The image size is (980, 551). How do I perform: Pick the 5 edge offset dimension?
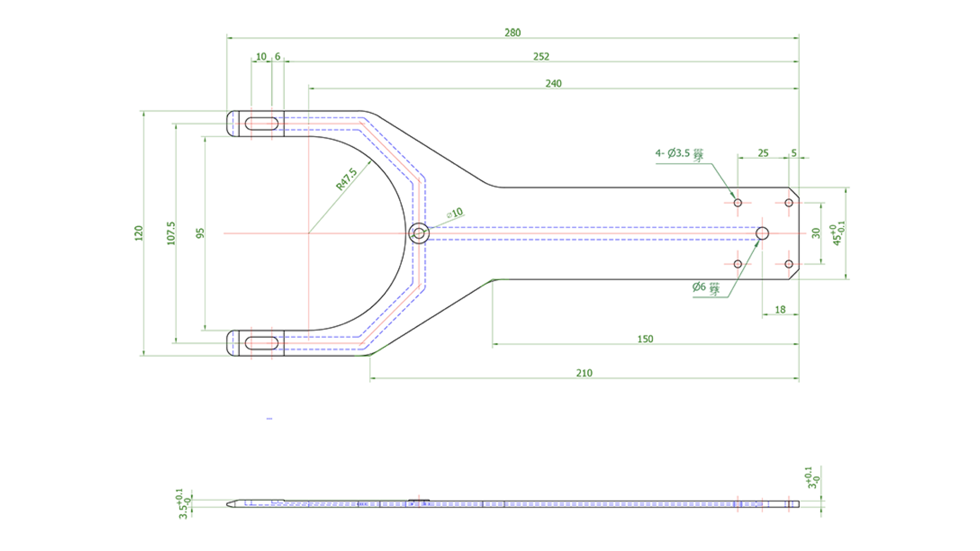[794, 153]
